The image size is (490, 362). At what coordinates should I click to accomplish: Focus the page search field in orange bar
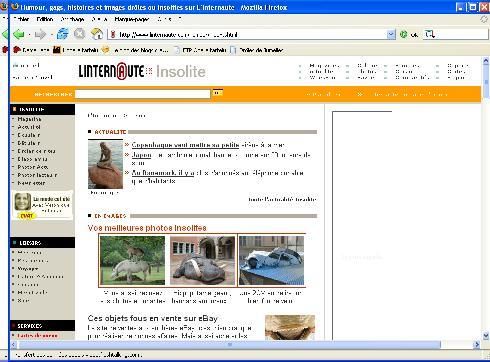click(x=143, y=94)
